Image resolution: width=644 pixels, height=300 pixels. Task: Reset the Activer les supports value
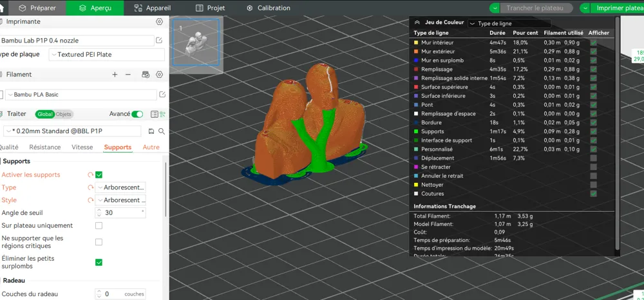91,175
